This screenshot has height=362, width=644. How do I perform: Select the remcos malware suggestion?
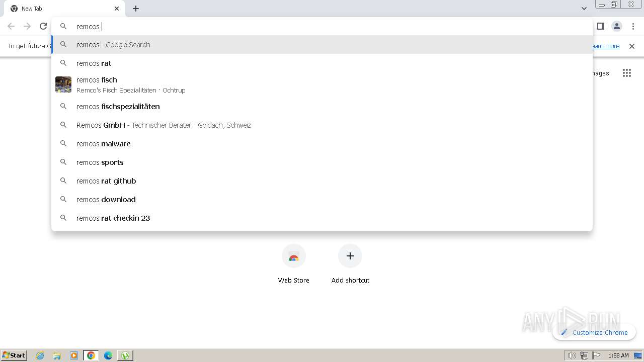click(322, 144)
